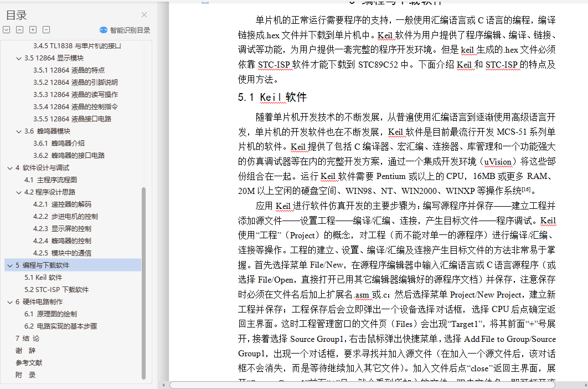
Task: Collapse the 3.6 蜂鸣器模块 section
Action: click(19, 131)
